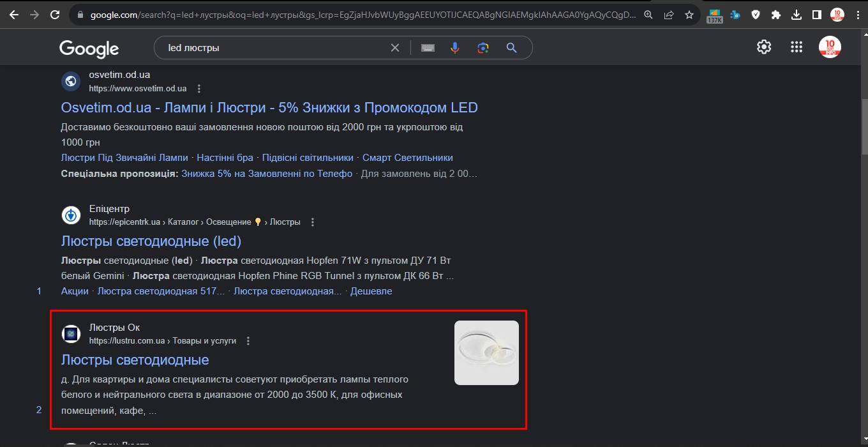
Task: Open the on-screen keyboard input tool
Action: click(428, 48)
